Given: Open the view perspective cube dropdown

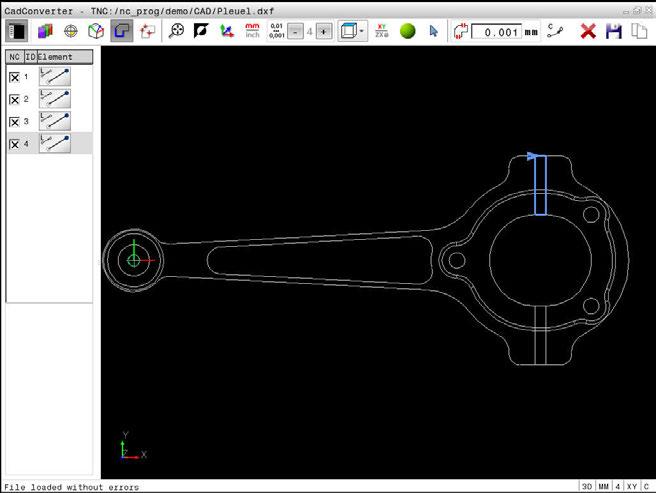Looking at the screenshot, I should tap(353, 31).
